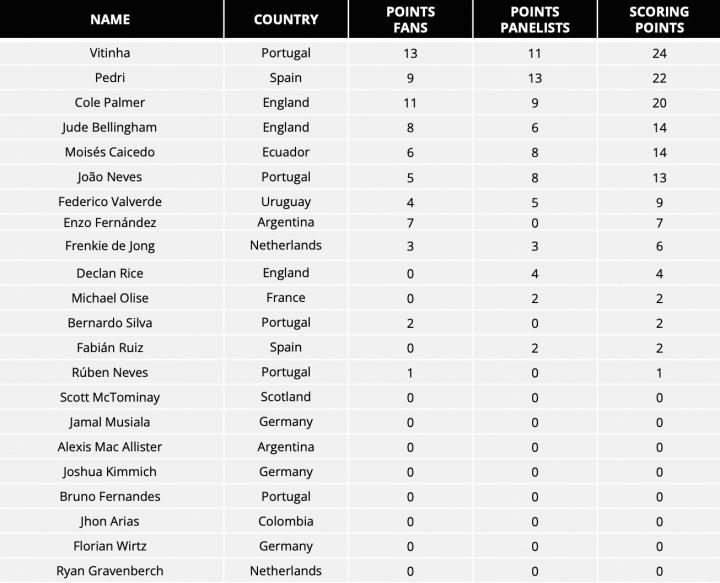Click the Moisés Caicedo row name
The height and width of the screenshot is (583, 720).
[x=110, y=153]
